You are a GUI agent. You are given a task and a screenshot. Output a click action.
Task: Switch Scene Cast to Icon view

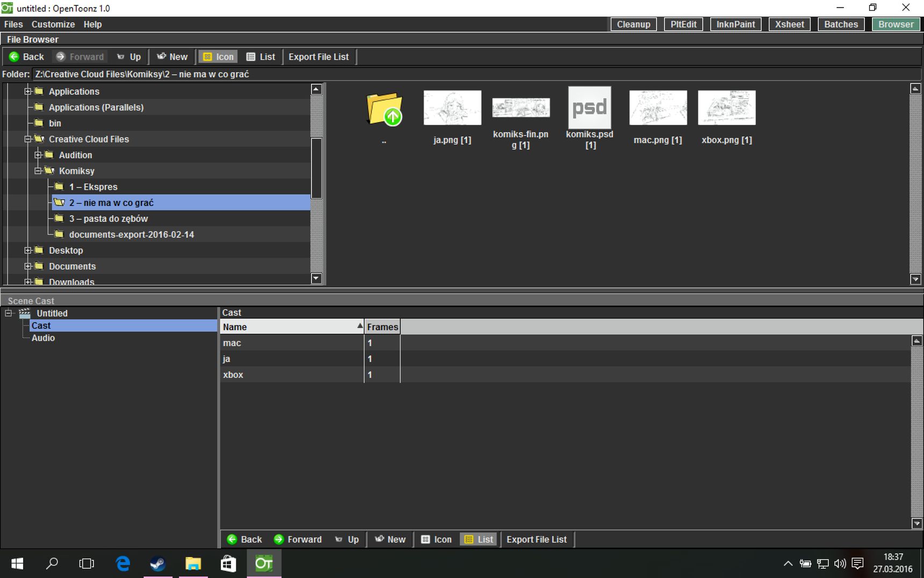tap(436, 539)
